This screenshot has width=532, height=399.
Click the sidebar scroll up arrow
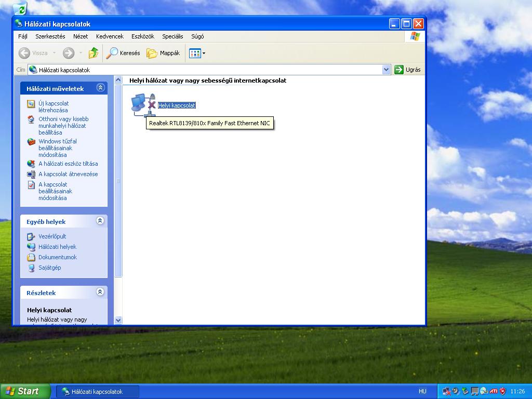tap(118, 80)
